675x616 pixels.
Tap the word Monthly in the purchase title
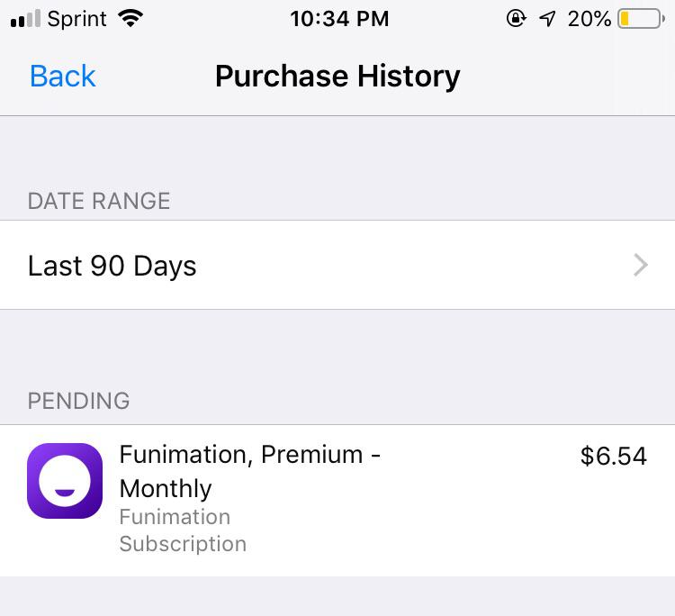click(166, 488)
